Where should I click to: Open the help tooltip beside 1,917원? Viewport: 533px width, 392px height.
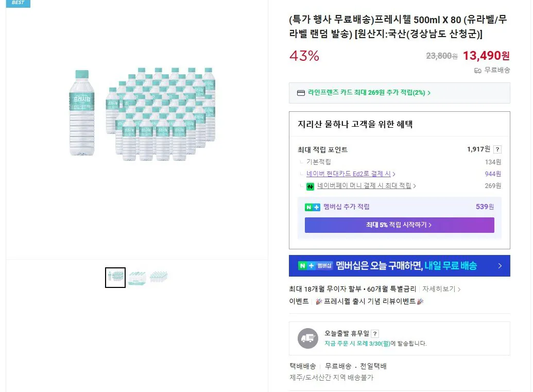(498, 148)
